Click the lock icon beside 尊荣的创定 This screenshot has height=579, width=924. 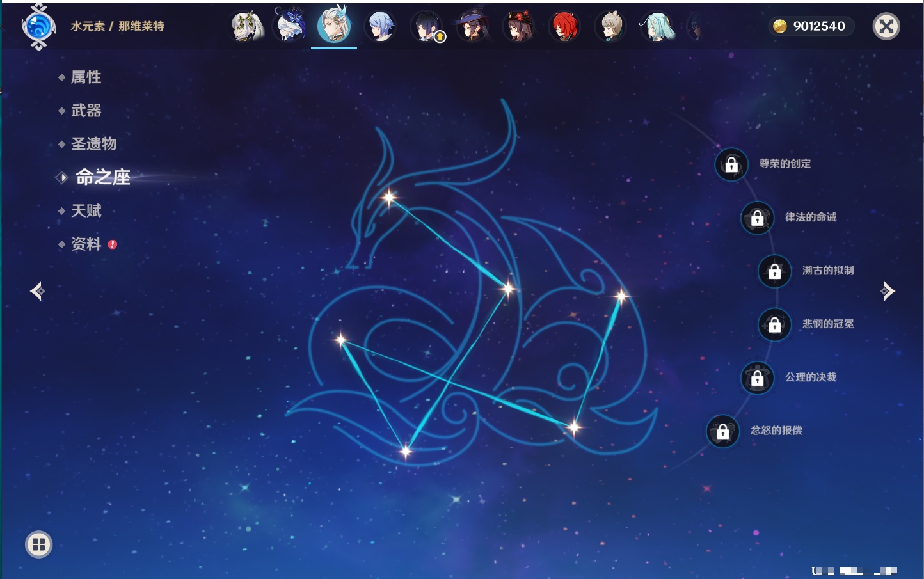pos(731,165)
